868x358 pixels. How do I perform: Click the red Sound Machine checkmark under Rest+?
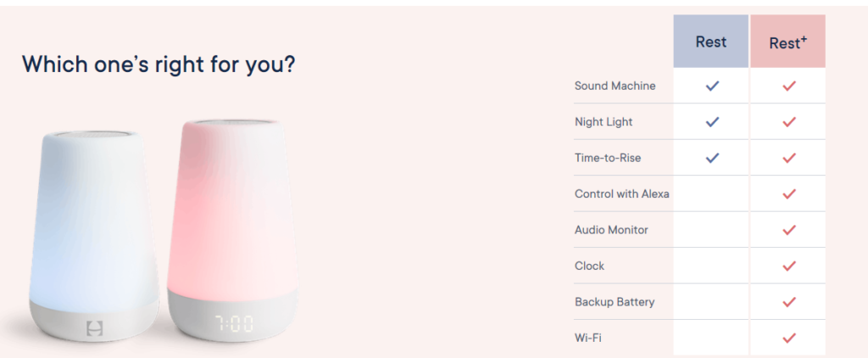click(x=789, y=86)
